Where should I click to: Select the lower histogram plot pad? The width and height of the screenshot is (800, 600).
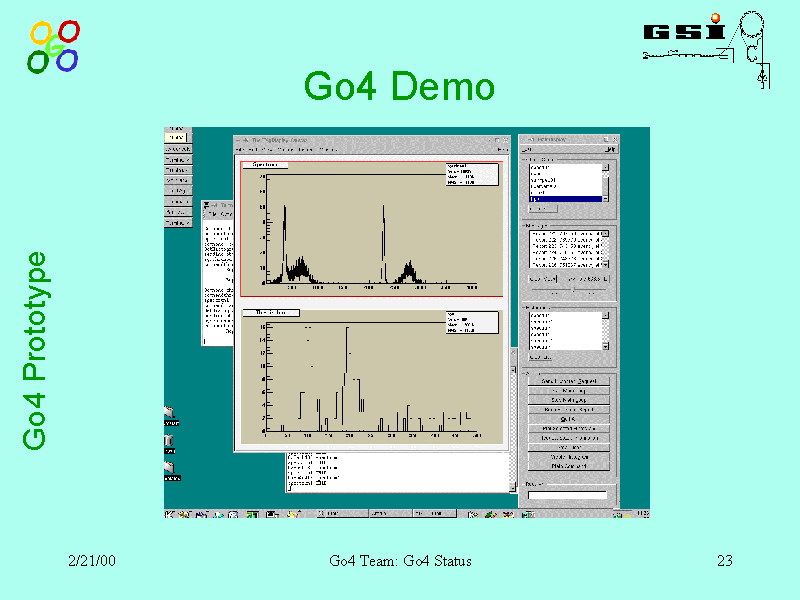coord(370,378)
